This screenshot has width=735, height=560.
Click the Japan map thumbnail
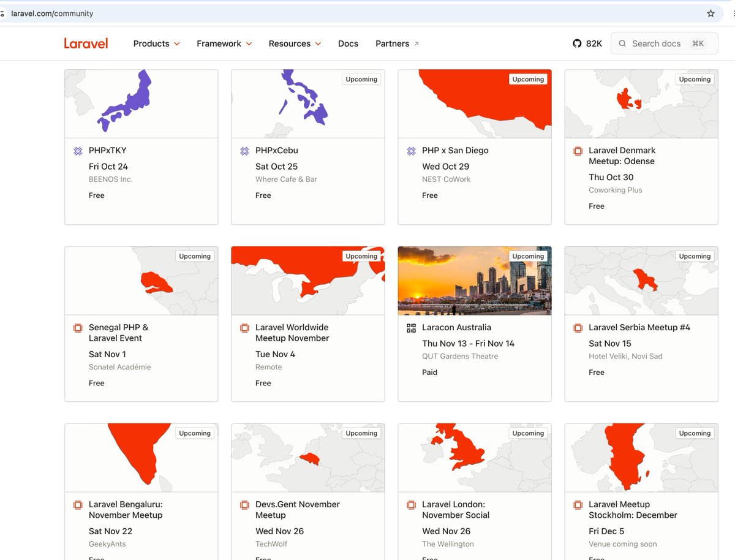pyautogui.click(x=141, y=104)
